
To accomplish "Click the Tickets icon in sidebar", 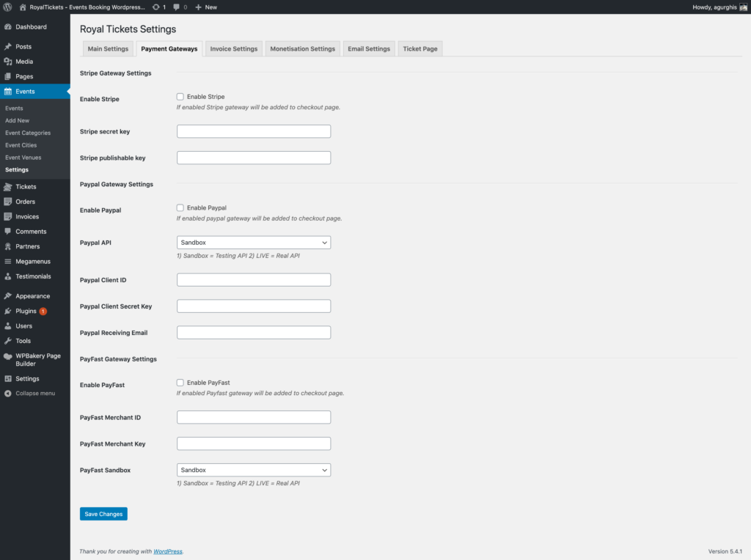I will click(x=7, y=187).
